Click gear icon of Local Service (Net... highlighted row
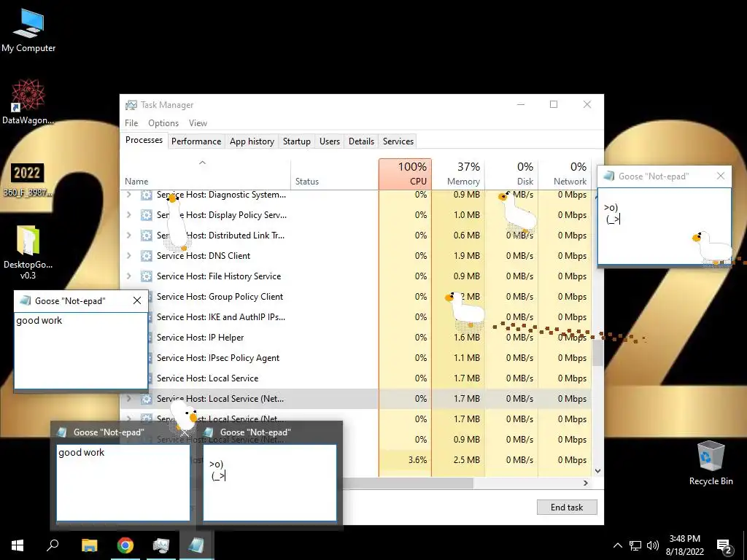This screenshot has width=747, height=560. pos(146,399)
